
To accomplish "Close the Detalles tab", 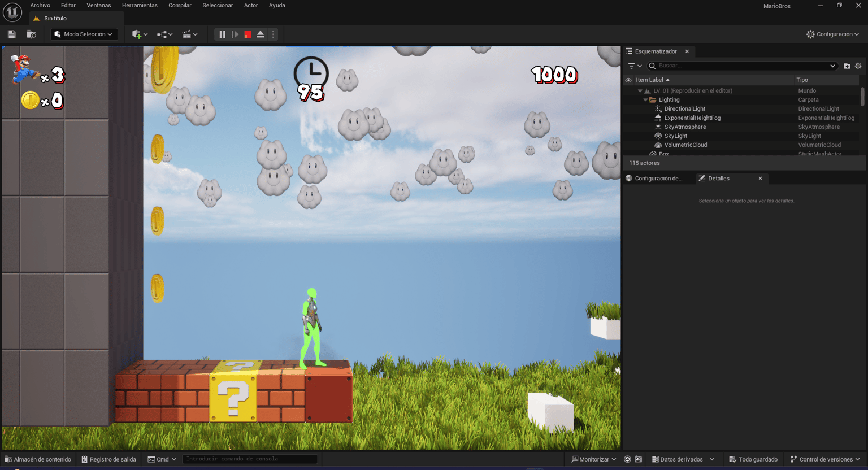I will (x=761, y=179).
